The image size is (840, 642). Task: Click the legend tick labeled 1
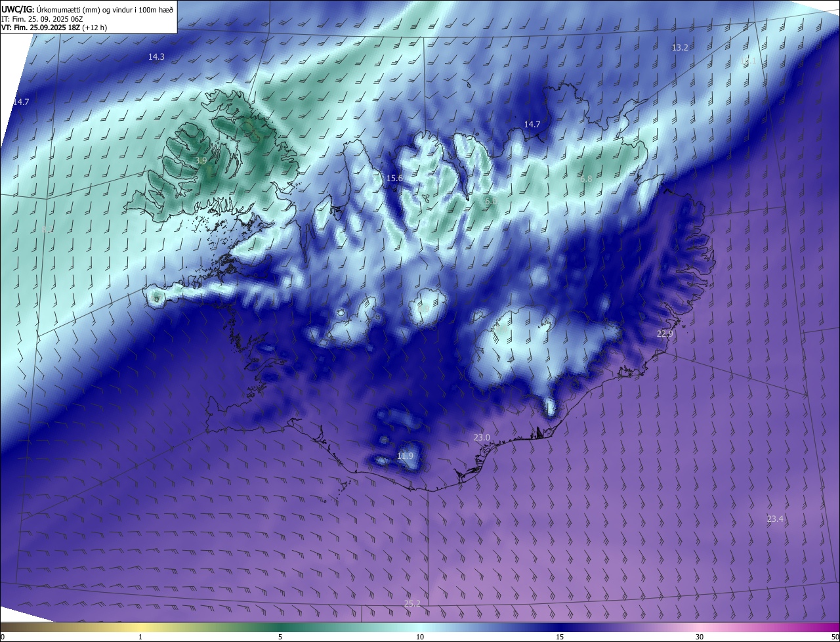141,637
